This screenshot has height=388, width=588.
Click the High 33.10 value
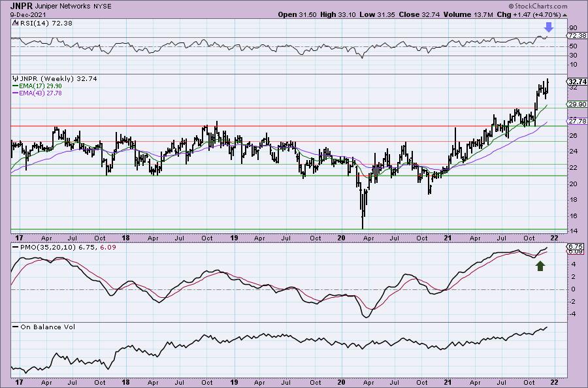(336, 14)
